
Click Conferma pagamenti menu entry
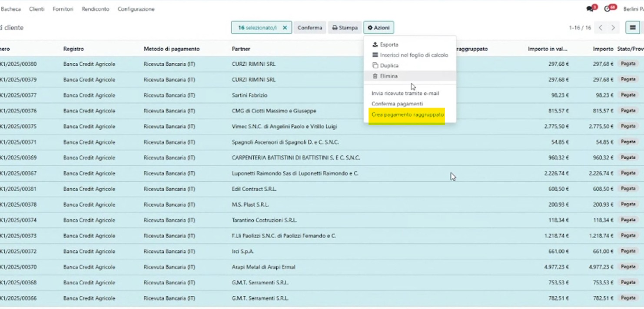[x=397, y=104]
